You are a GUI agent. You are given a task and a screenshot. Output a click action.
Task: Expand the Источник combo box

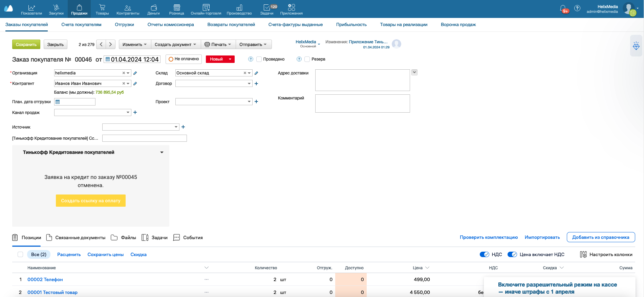pos(176,127)
